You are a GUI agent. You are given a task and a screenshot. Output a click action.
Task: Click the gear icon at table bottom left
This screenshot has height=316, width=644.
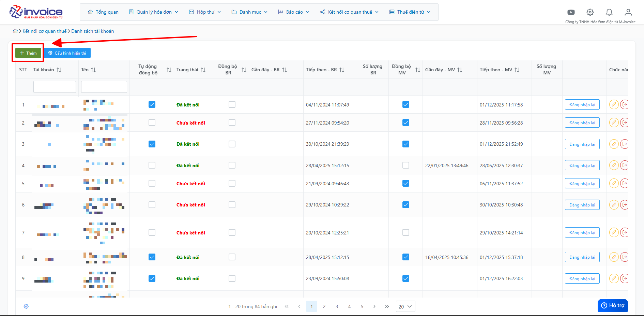(x=26, y=306)
